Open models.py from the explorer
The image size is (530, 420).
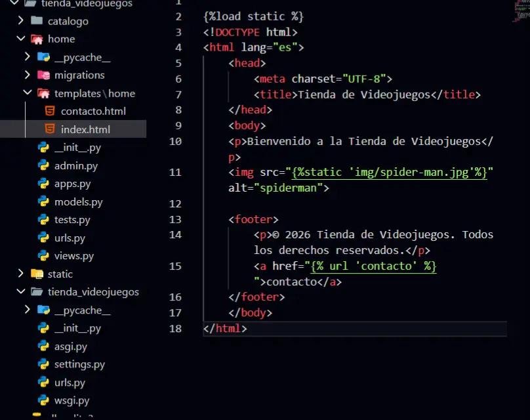point(79,202)
